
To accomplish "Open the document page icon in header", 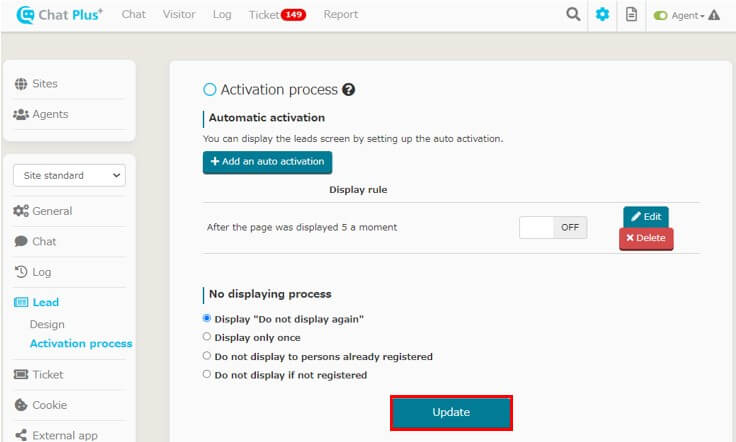I will [x=631, y=15].
